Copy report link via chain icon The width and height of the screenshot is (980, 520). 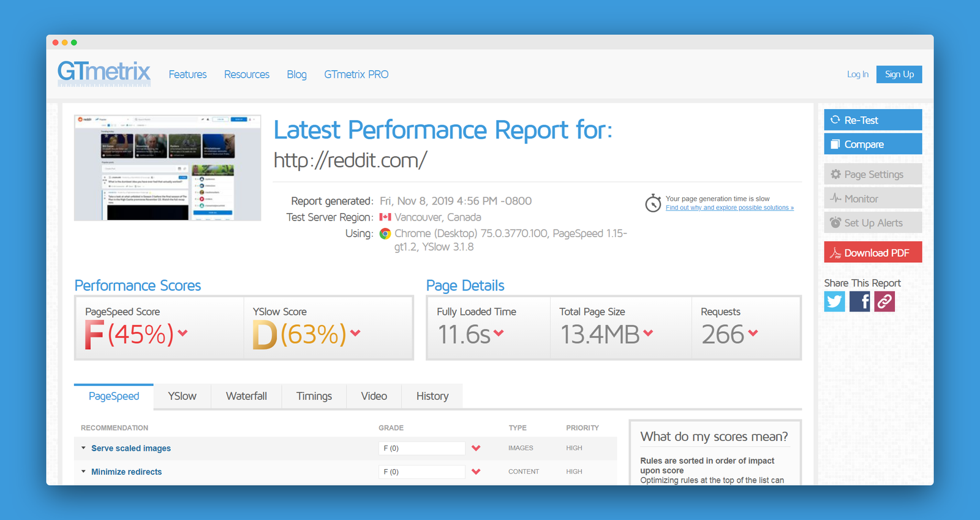pos(884,301)
